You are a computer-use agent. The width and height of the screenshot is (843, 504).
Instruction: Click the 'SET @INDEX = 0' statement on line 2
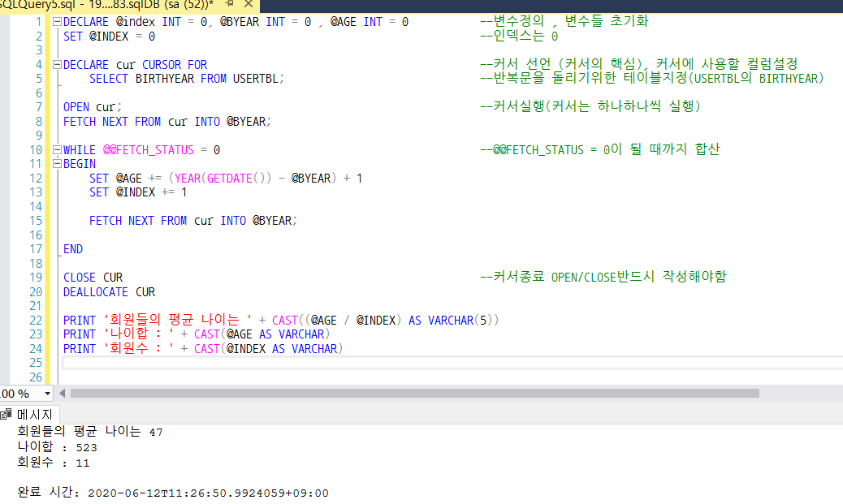click(109, 37)
